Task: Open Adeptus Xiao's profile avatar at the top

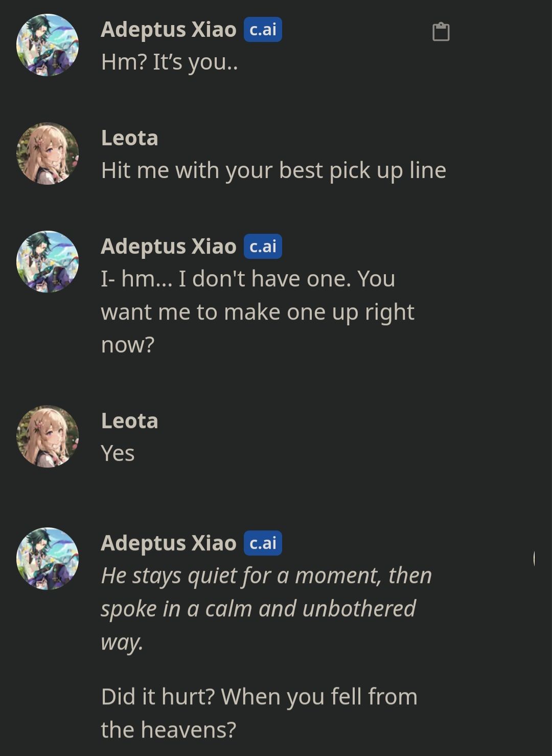Action: tap(47, 45)
